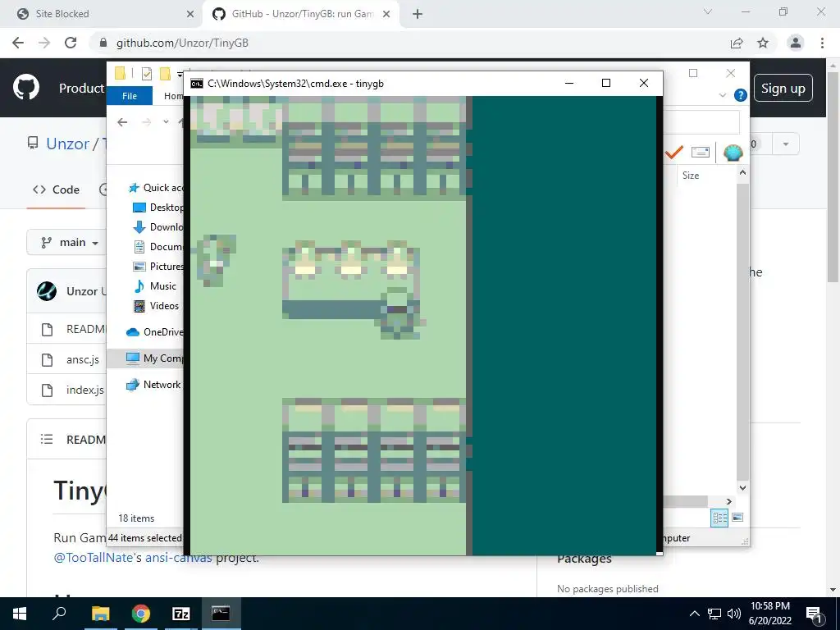
Task: Select Quick access in Explorer sidebar
Action: tap(155, 188)
